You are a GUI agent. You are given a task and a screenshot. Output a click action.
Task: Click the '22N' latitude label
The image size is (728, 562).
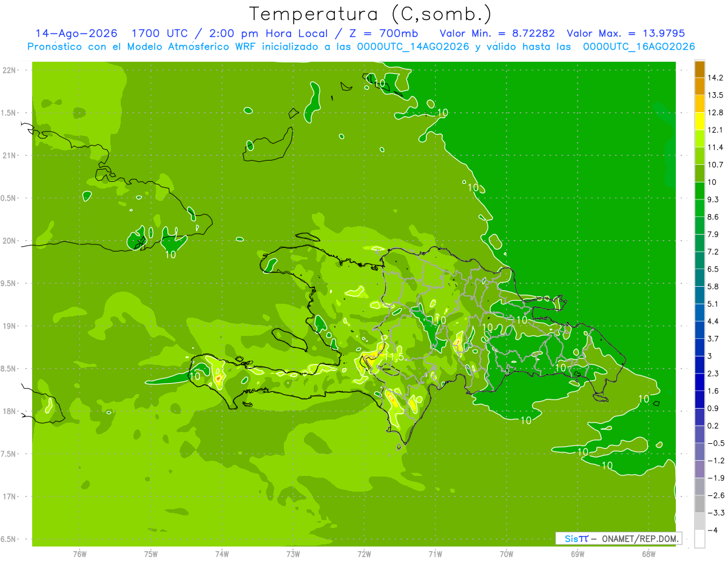pos(10,70)
